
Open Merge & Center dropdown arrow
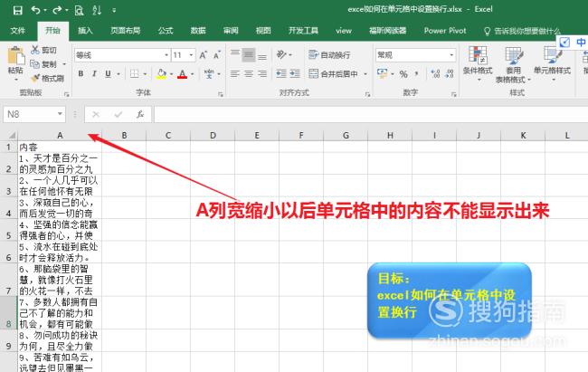click(x=365, y=74)
